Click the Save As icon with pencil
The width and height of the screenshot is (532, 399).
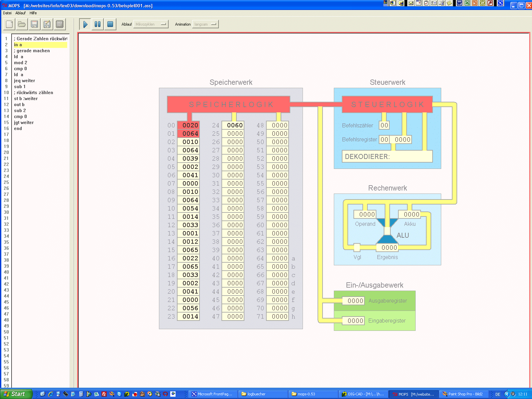click(47, 24)
